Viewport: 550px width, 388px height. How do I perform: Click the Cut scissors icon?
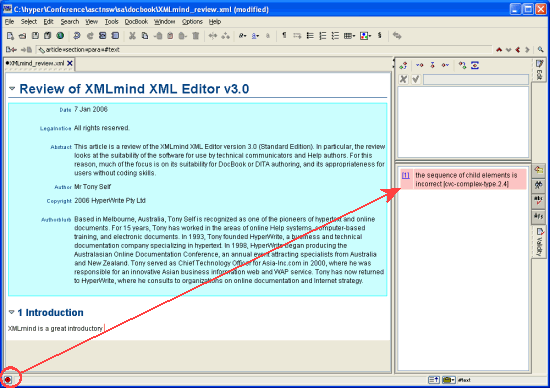point(132,36)
